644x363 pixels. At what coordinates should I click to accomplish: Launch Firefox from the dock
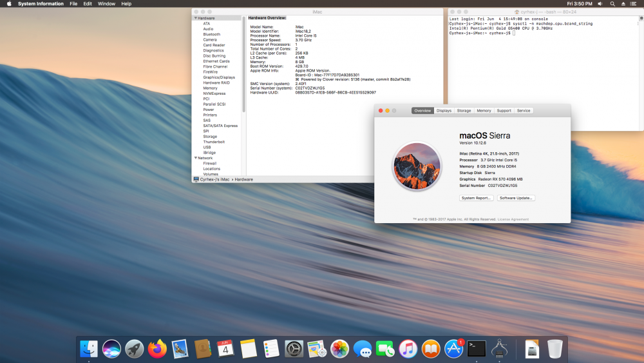[157, 349]
